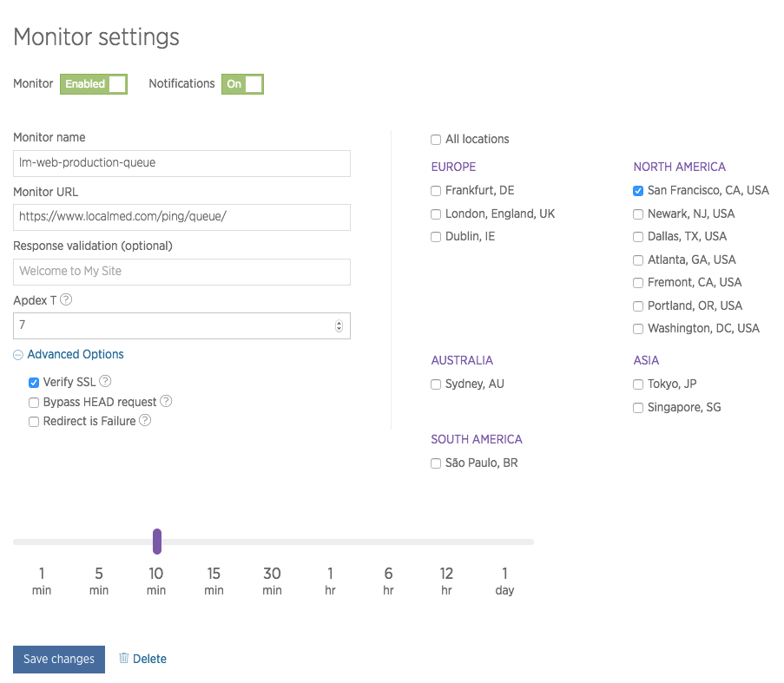The width and height of the screenshot is (784, 683).
Task: Enable the Frankfurt, DE location
Action: (435, 190)
